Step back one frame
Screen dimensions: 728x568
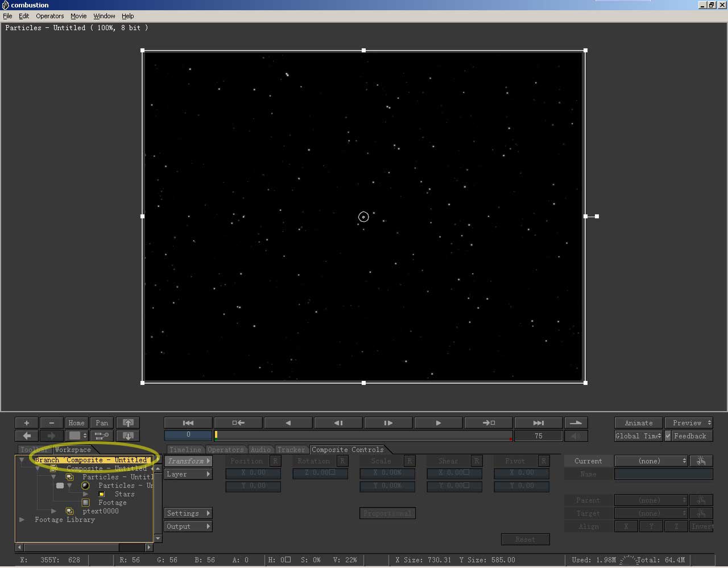[x=338, y=423]
